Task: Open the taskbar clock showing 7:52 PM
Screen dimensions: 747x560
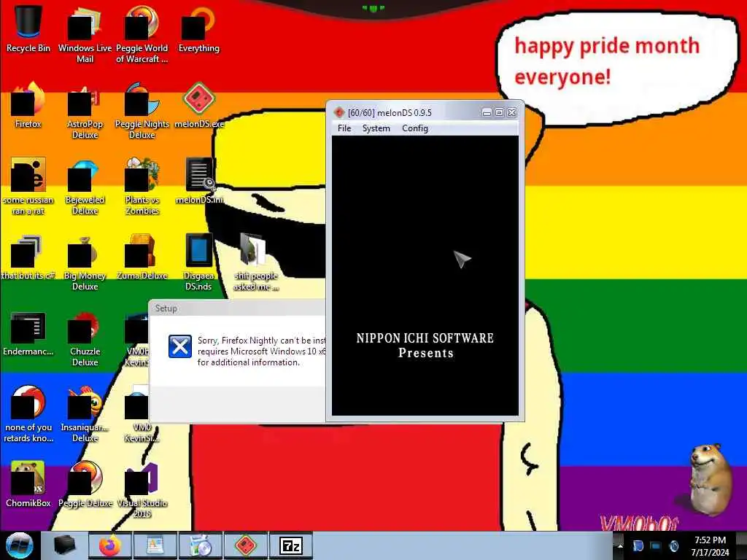Action: 710,546
